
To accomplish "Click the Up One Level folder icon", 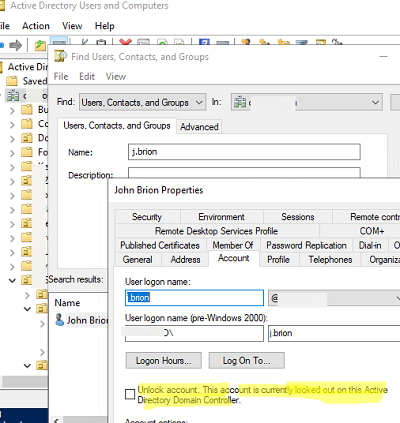I will click(40, 45).
